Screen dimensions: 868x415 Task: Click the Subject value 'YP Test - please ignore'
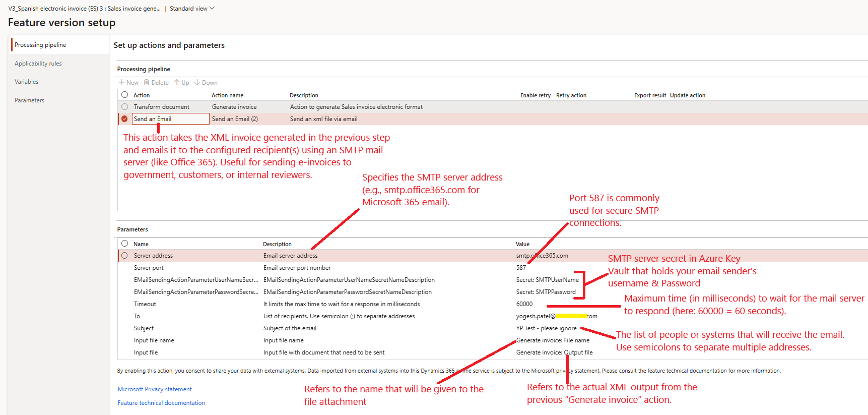tap(546, 328)
